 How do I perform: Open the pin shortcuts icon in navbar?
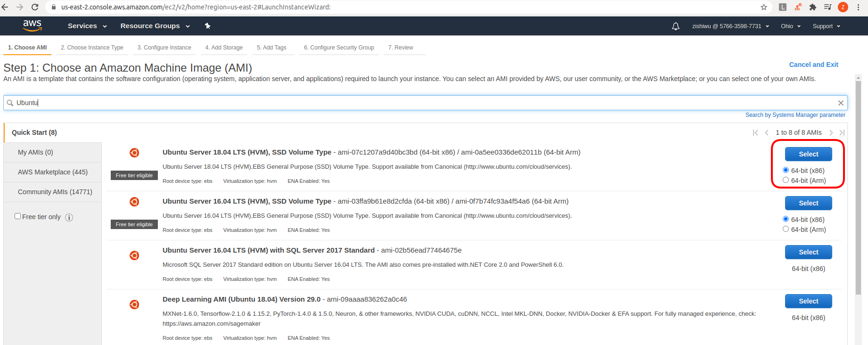click(208, 26)
